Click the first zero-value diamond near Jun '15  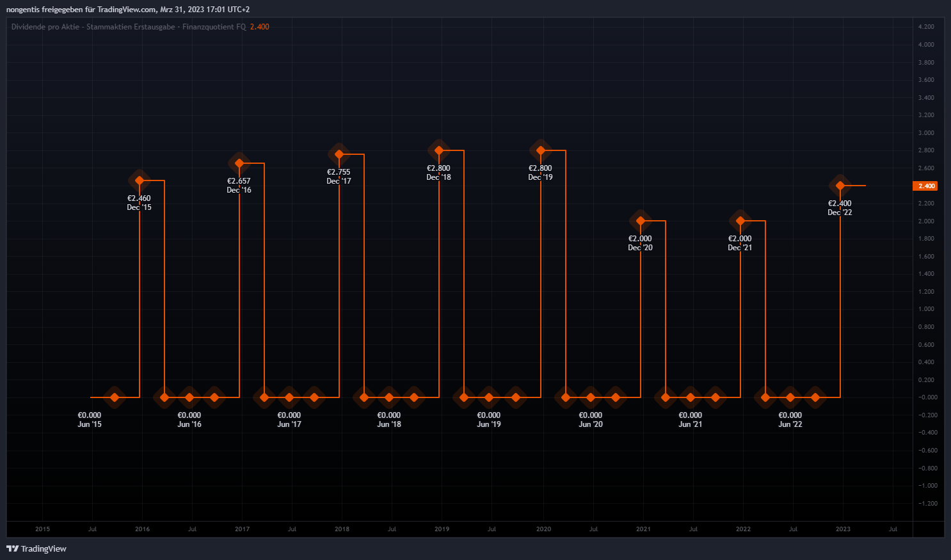point(115,397)
